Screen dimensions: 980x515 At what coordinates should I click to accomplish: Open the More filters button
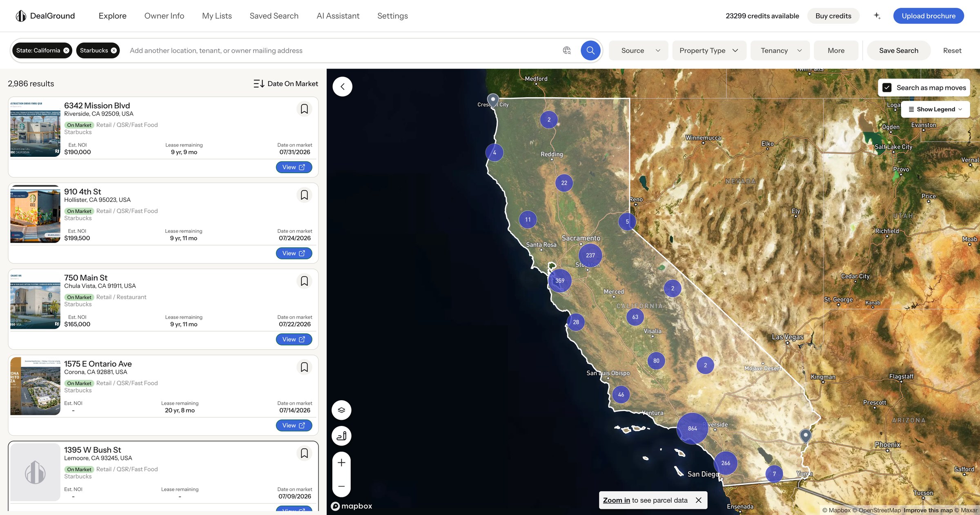click(x=836, y=51)
